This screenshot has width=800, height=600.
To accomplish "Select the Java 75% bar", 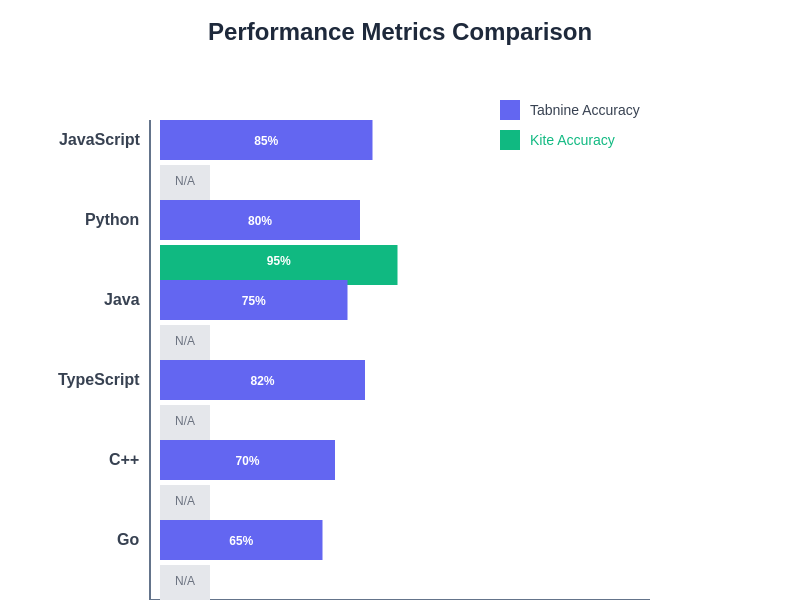I will [x=254, y=301].
